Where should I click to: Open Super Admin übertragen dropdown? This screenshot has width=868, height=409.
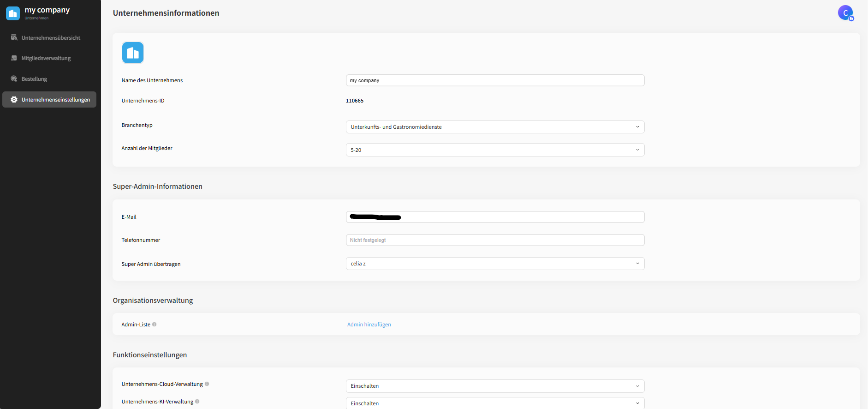pyautogui.click(x=495, y=264)
